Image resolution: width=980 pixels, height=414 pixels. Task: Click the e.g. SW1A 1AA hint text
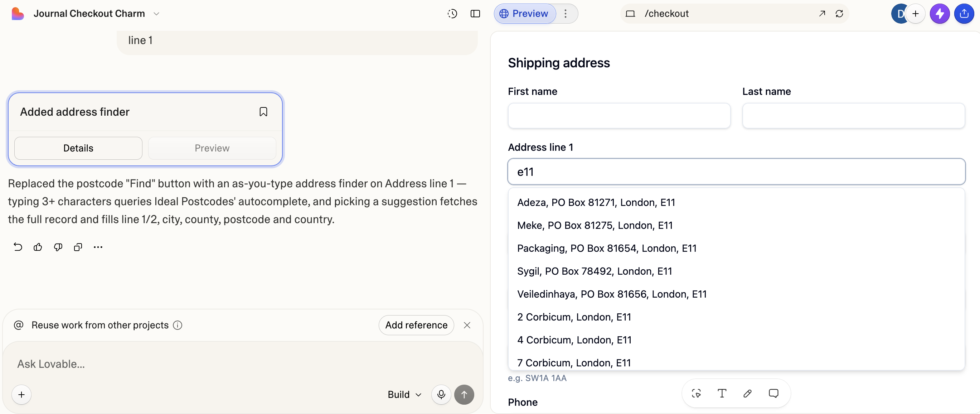tap(537, 378)
